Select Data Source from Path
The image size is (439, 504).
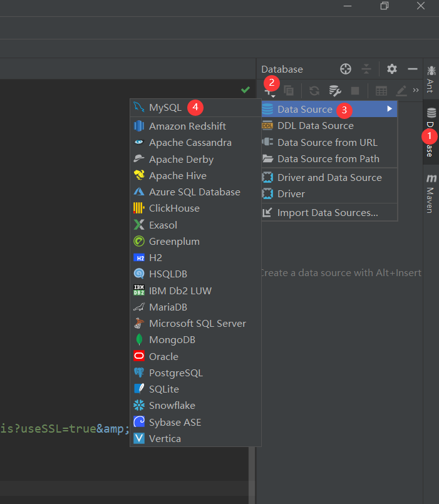tap(329, 159)
